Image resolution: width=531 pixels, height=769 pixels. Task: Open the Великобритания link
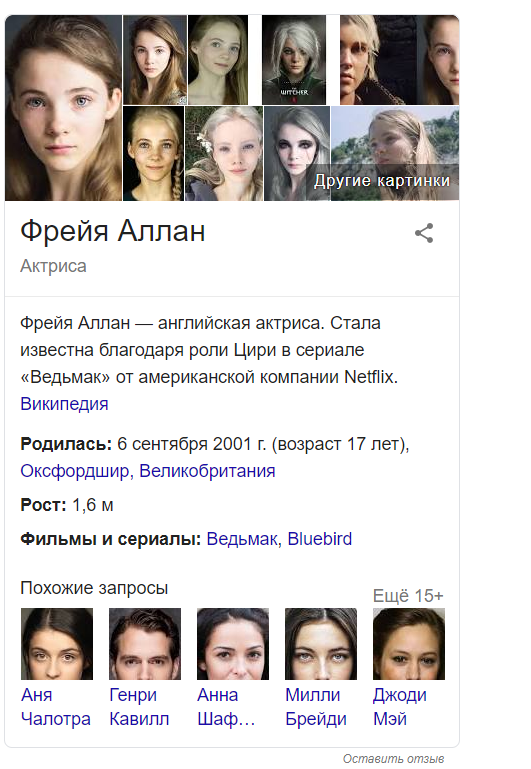[207, 471]
